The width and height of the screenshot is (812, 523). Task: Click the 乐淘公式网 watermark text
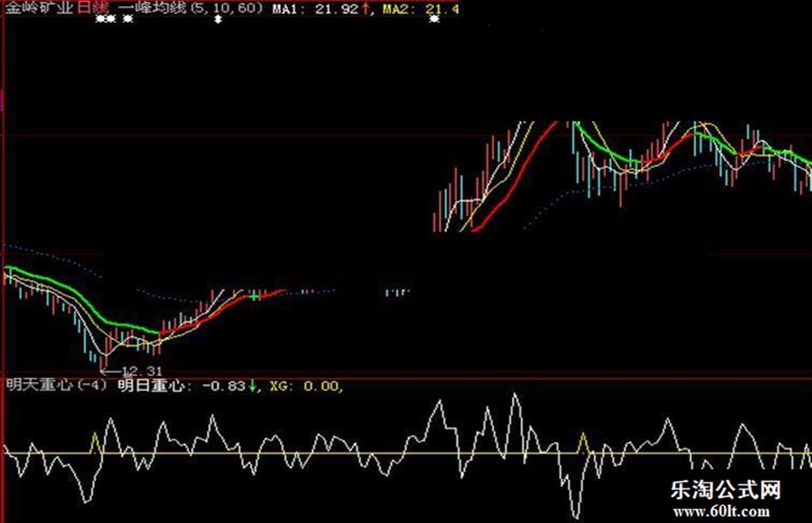[x=725, y=490]
